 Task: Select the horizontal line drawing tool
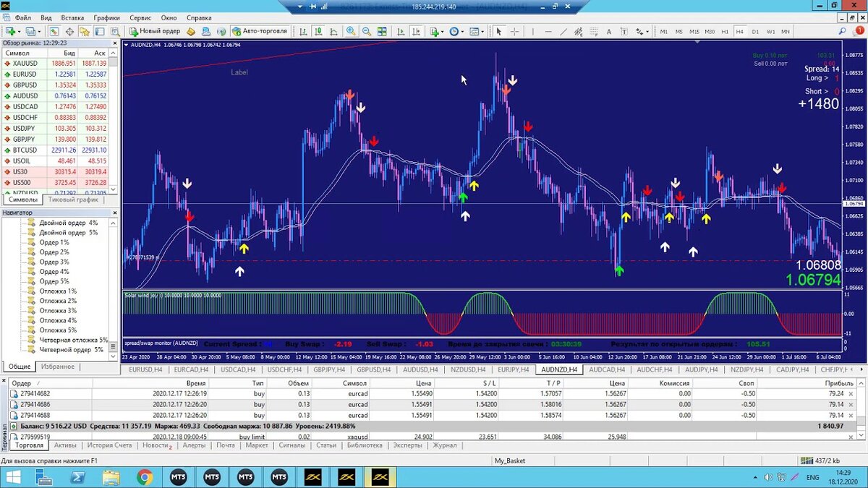(548, 31)
